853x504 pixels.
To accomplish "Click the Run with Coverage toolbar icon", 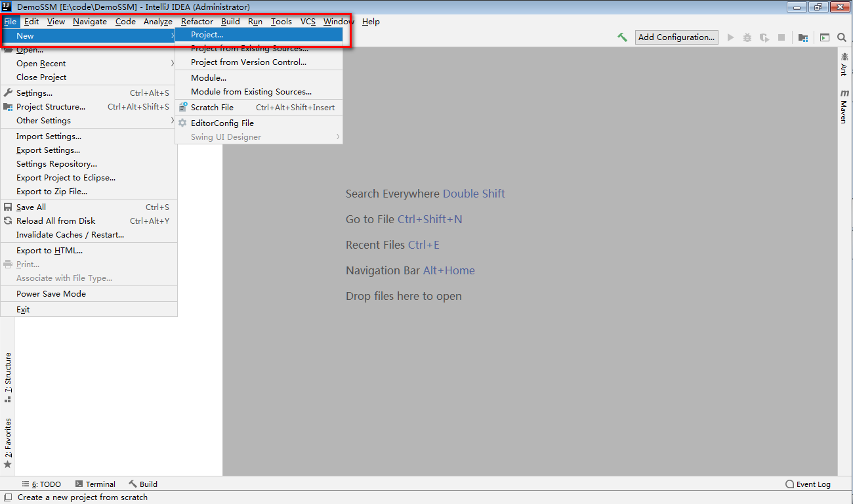I will click(764, 37).
